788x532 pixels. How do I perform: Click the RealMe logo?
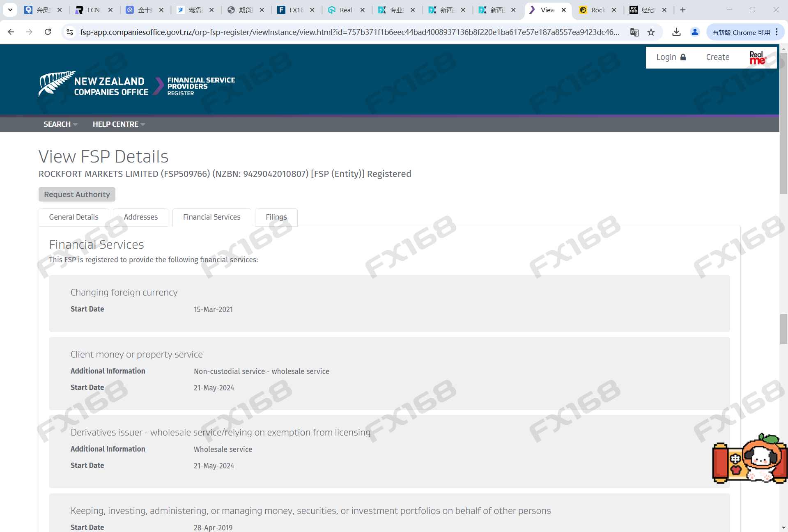point(758,57)
